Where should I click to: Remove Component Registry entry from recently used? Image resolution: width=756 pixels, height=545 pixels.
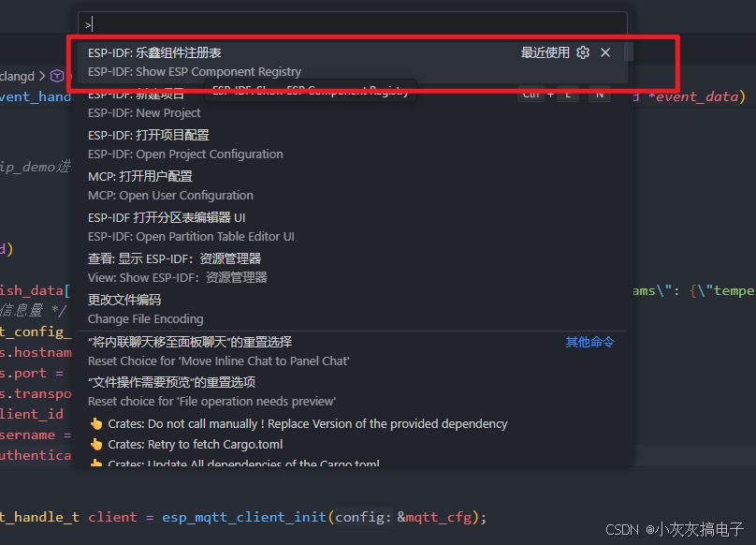tap(605, 52)
